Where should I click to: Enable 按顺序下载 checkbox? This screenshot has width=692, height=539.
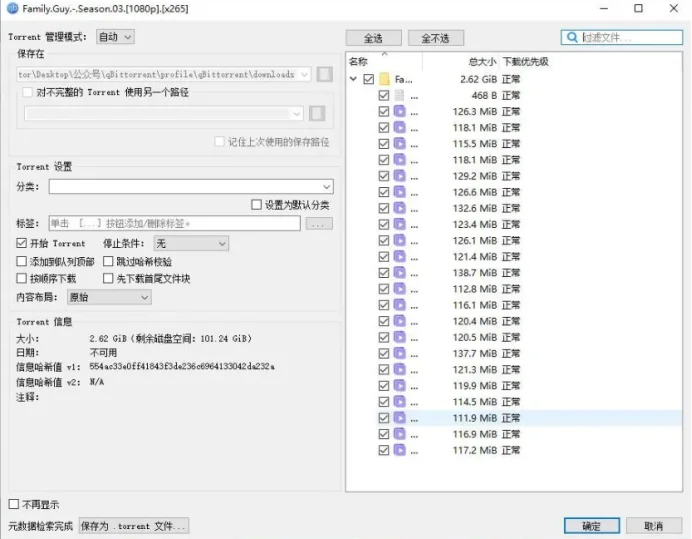(21, 279)
